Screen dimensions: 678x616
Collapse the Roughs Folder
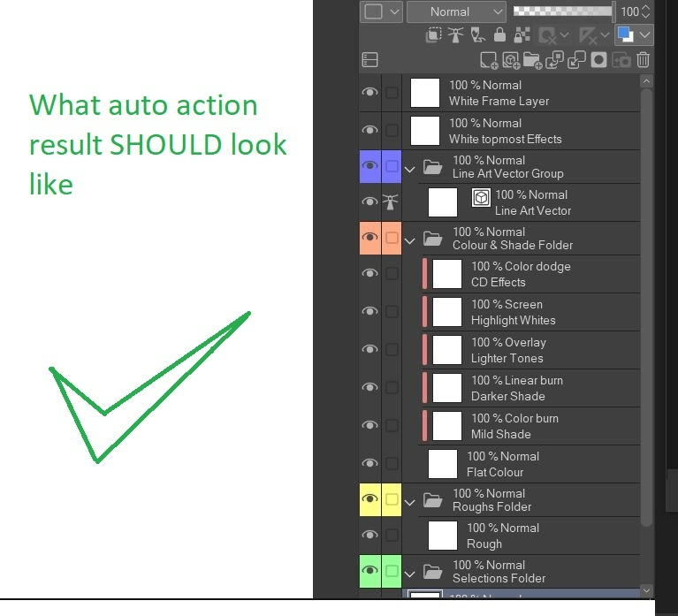[410, 503]
